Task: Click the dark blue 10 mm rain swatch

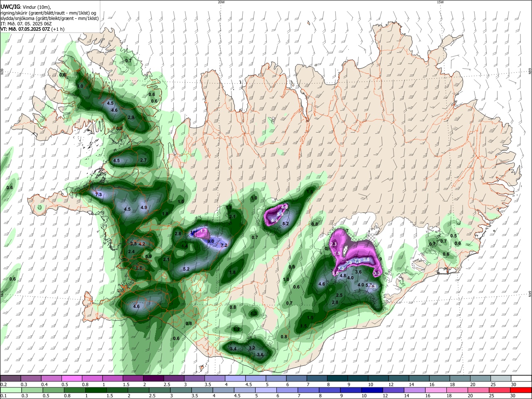Action: (x=372, y=389)
